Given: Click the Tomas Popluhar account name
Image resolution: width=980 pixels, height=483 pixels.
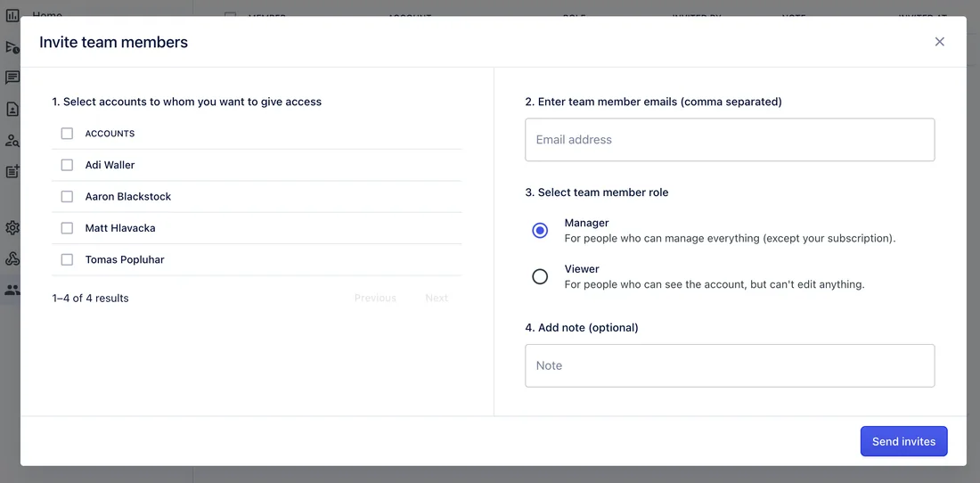Looking at the screenshot, I should pyautogui.click(x=125, y=259).
